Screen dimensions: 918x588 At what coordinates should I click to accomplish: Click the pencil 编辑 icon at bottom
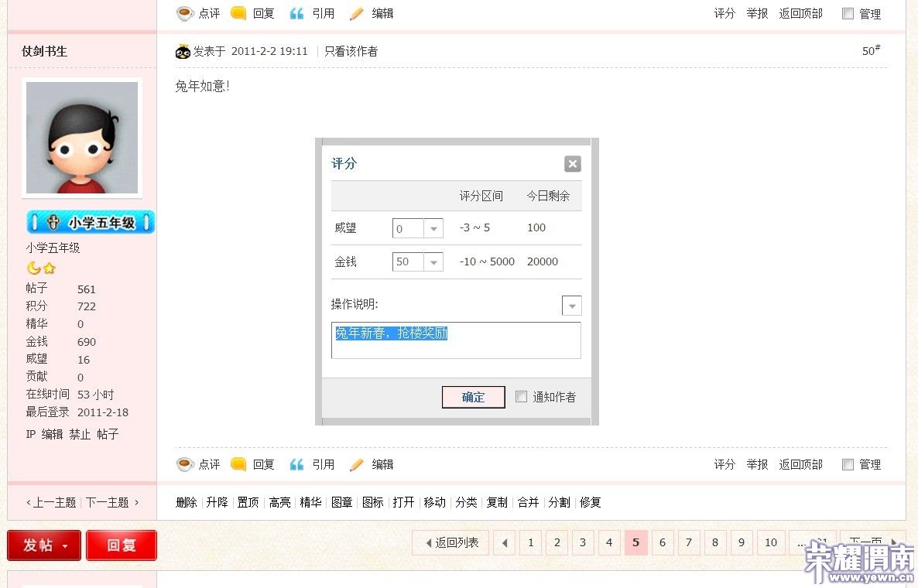coord(357,464)
